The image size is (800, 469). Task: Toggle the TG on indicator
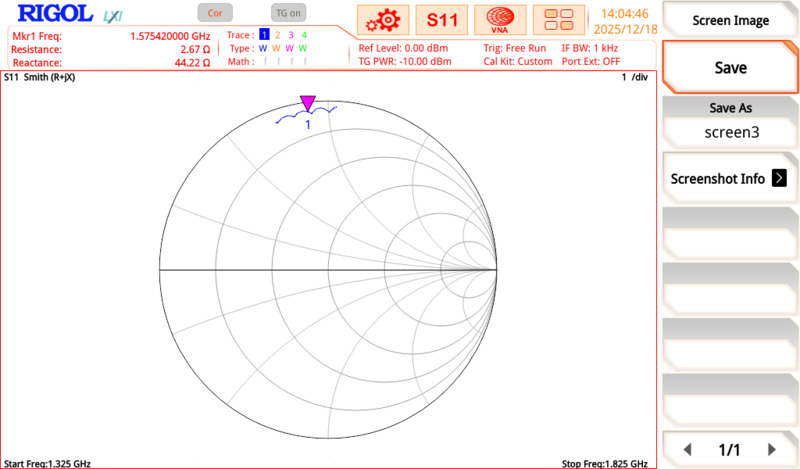(288, 13)
